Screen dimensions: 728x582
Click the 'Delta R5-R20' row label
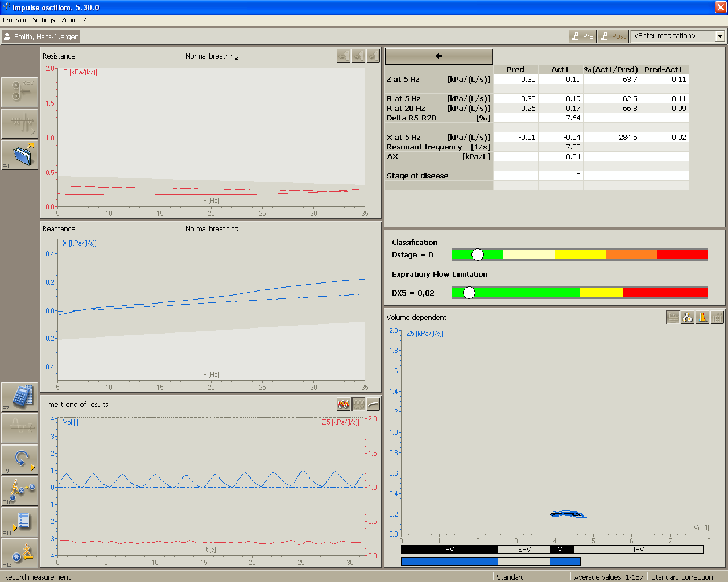pos(411,118)
